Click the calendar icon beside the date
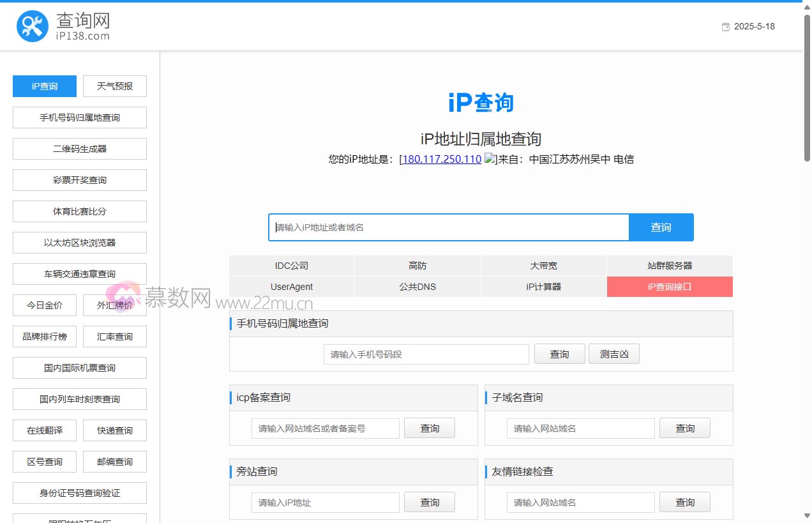Image resolution: width=812 pixels, height=523 pixels. (x=725, y=26)
